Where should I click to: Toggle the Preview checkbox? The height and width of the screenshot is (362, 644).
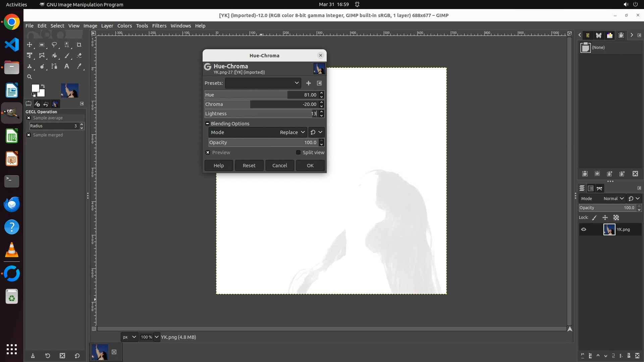point(208,153)
